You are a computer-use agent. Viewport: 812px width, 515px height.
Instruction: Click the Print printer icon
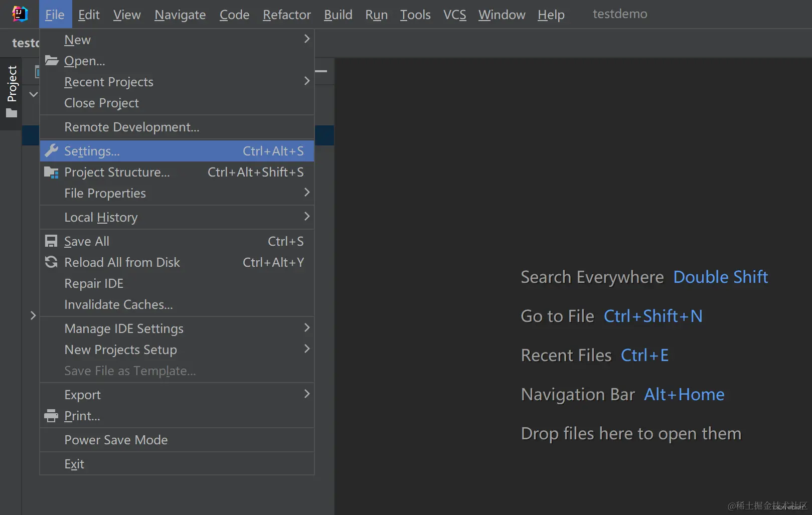51,416
